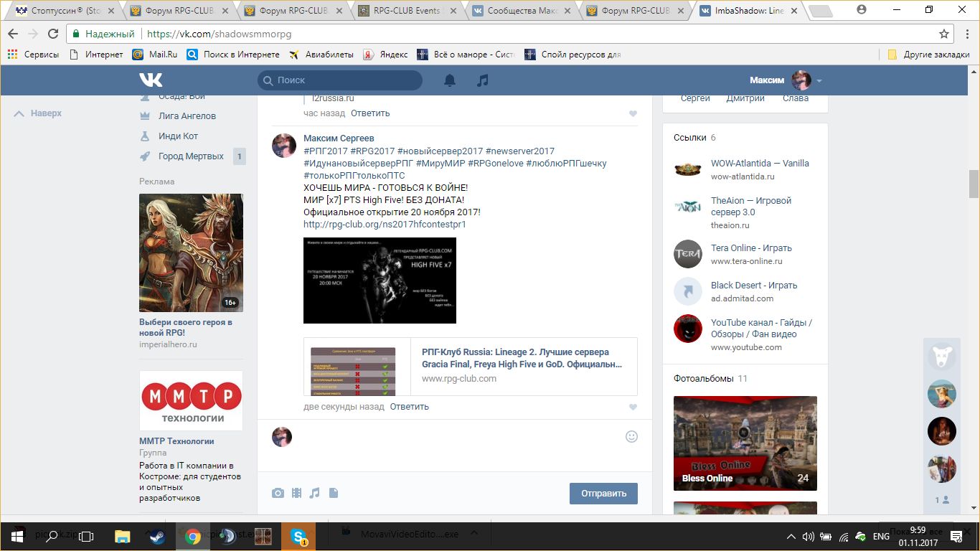Open the Сервисы bookmark

(x=34, y=55)
